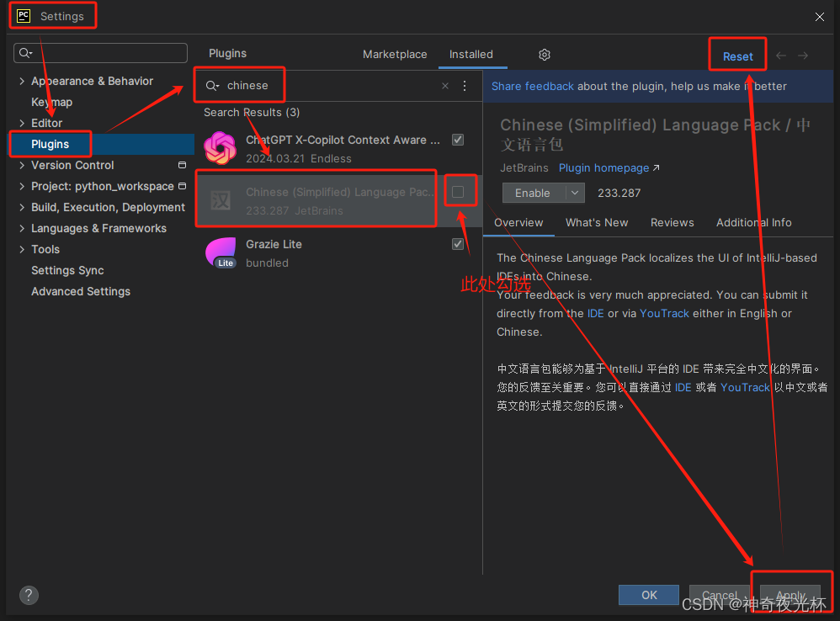This screenshot has height=621, width=840.
Task: Open plugin search options menu
Action: coord(465,86)
